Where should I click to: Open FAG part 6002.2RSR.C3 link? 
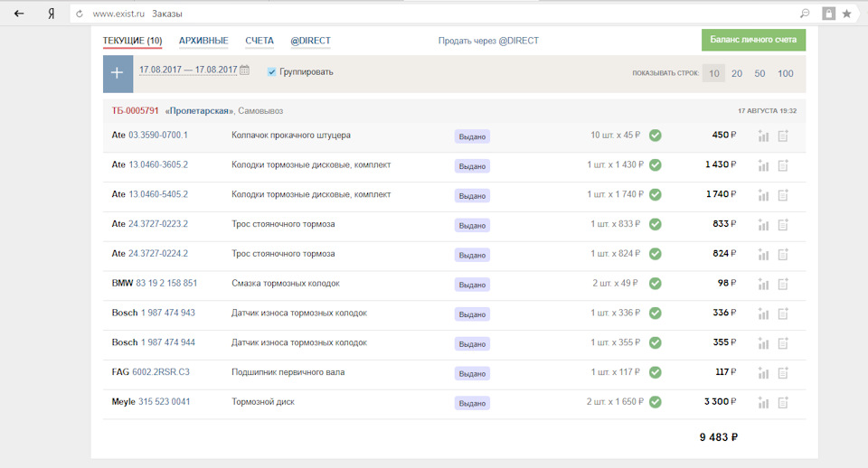[x=161, y=371]
